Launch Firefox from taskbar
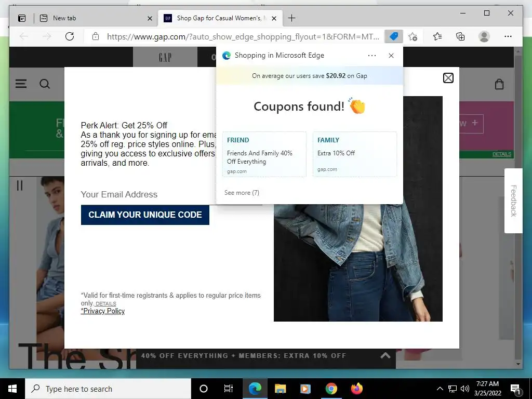 tap(356, 389)
